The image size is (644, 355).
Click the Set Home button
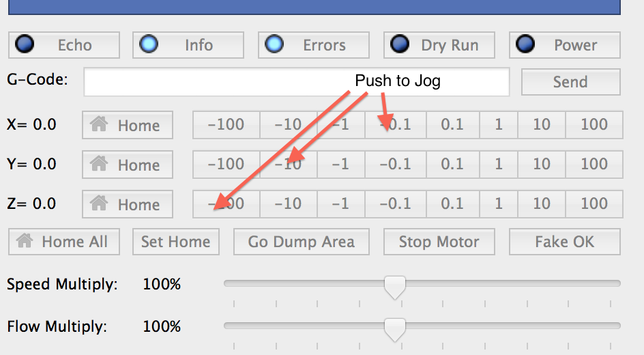point(175,242)
